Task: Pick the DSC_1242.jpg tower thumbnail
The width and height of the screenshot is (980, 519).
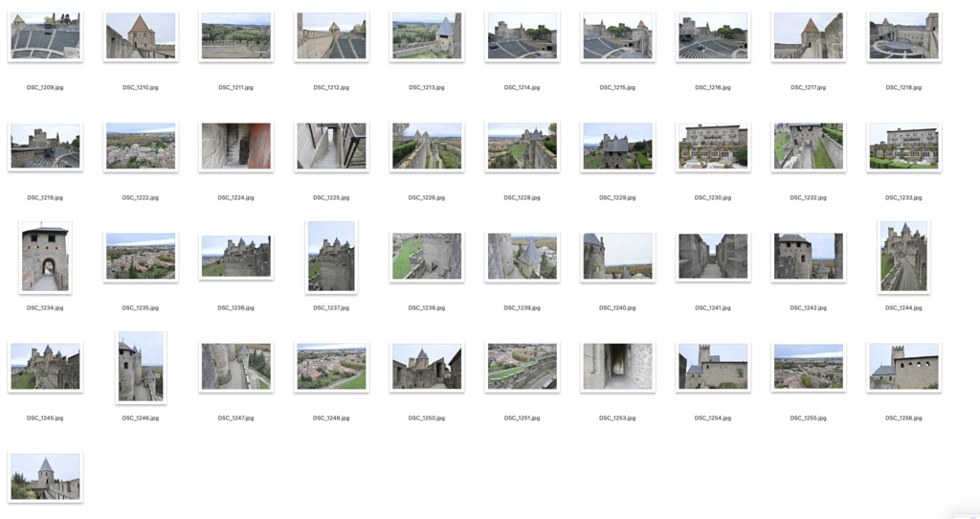Action: pos(808,257)
